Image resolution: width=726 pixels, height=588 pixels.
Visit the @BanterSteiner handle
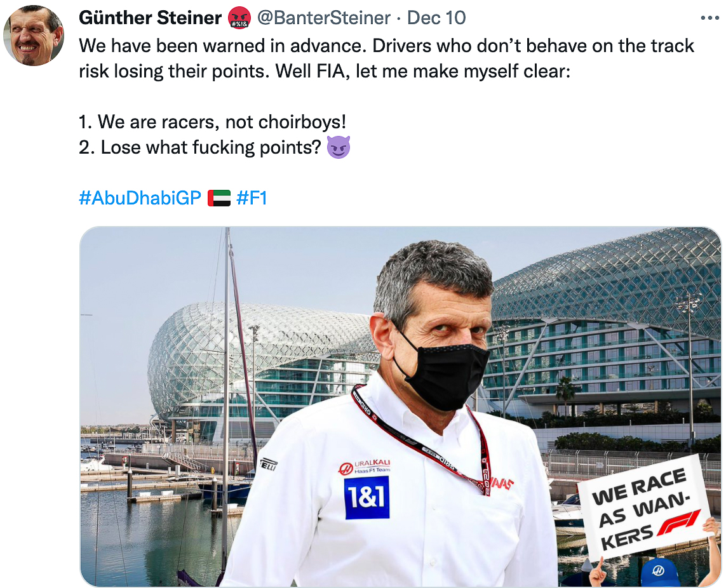[324, 18]
